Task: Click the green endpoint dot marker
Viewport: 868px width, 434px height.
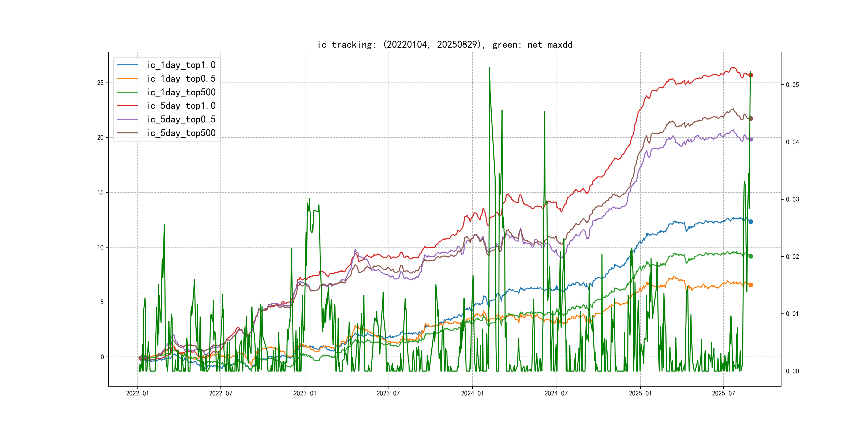Action: (x=751, y=256)
